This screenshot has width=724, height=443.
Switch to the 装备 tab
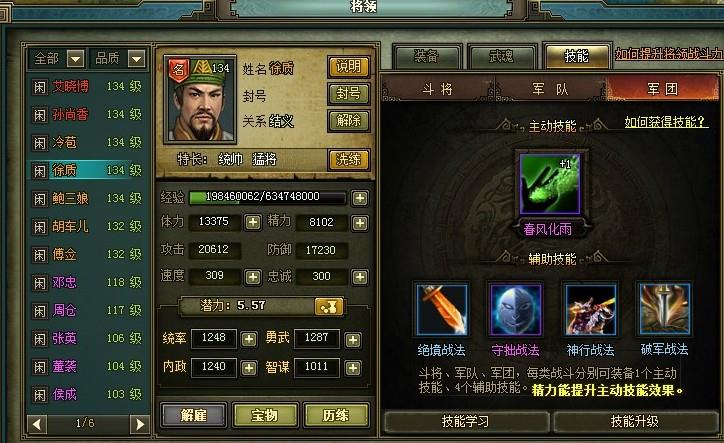point(427,57)
